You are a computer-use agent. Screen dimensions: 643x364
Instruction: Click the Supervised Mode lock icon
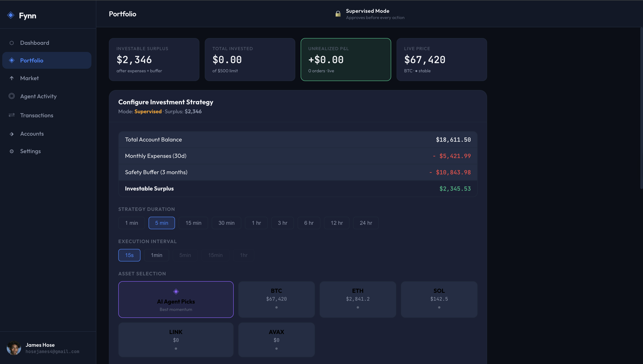pyautogui.click(x=338, y=14)
